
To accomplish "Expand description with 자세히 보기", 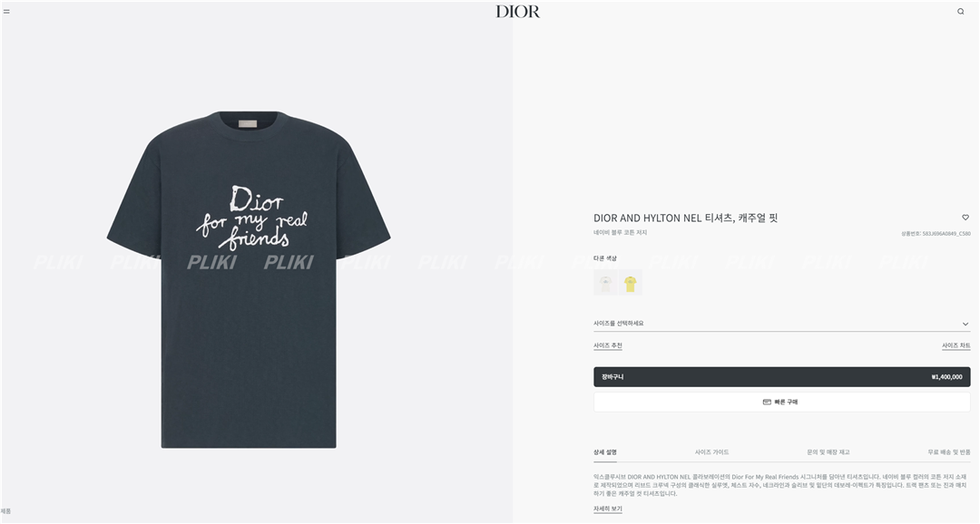I will 607,509.
